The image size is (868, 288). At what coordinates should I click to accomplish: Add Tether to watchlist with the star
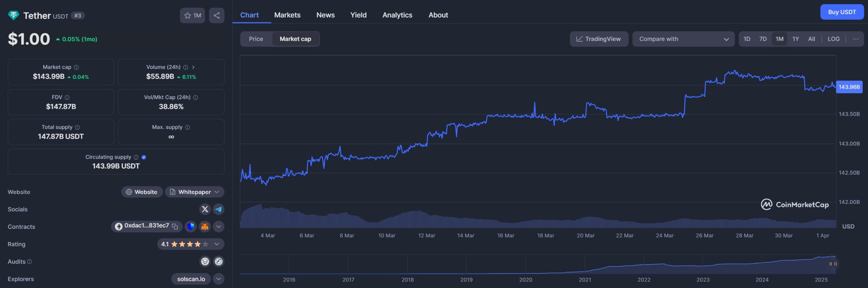[x=192, y=15]
